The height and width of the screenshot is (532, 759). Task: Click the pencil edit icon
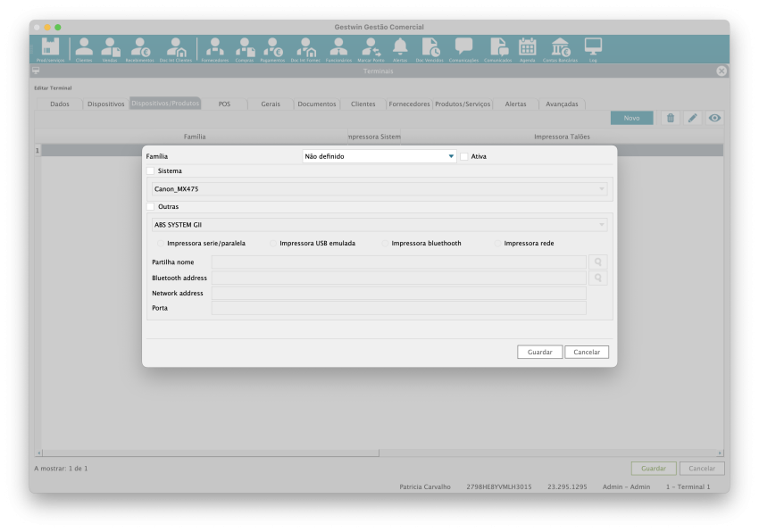point(692,118)
